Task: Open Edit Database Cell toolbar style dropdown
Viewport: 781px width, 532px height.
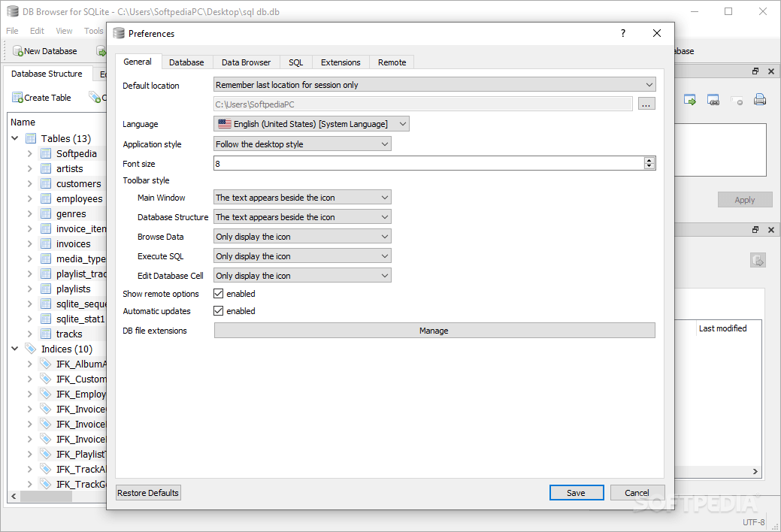Action: pos(302,276)
